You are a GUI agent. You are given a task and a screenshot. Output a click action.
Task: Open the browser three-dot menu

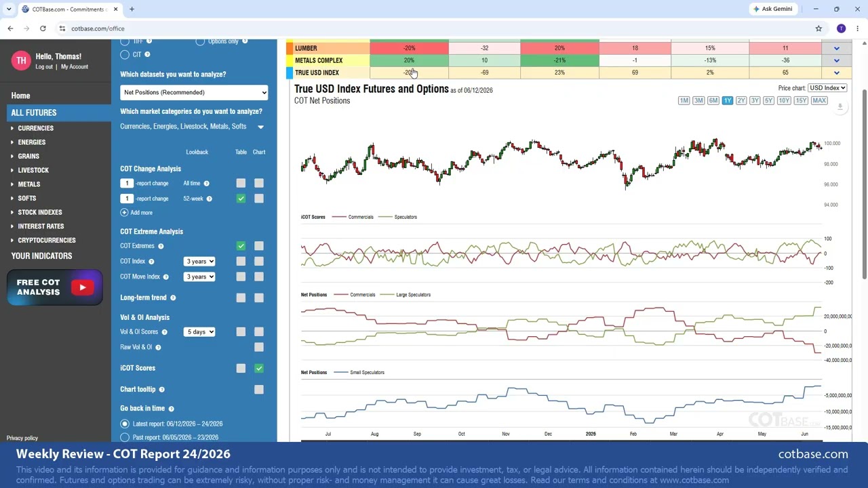858,28
